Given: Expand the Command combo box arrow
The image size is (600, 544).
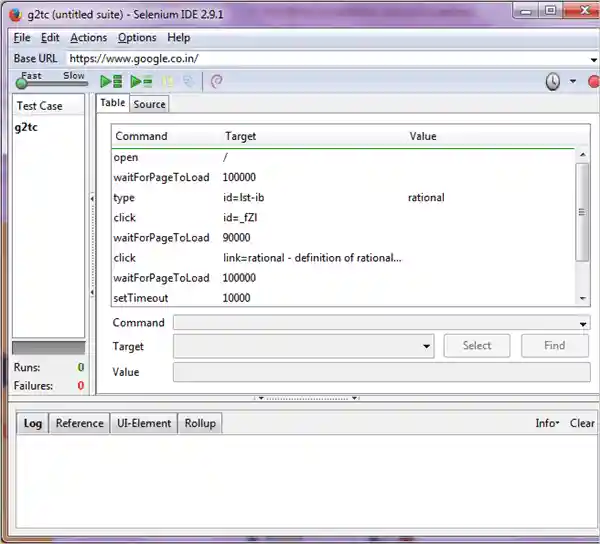Looking at the screenshot, I should click(x=583, y=324).
